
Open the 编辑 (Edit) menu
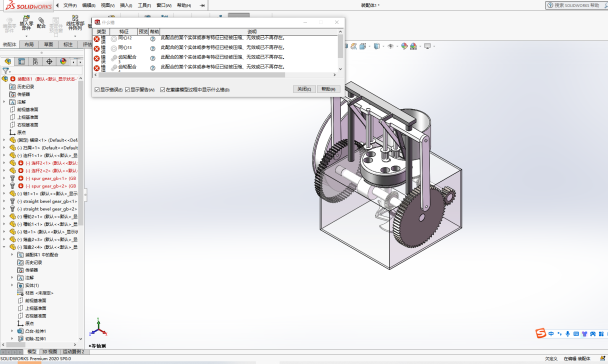[x=88, y=5]
